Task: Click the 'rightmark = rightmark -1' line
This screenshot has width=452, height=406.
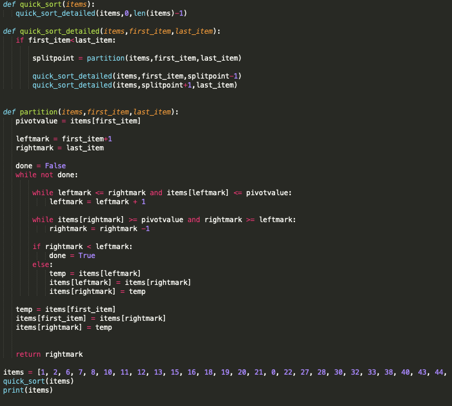Action: 99,229
